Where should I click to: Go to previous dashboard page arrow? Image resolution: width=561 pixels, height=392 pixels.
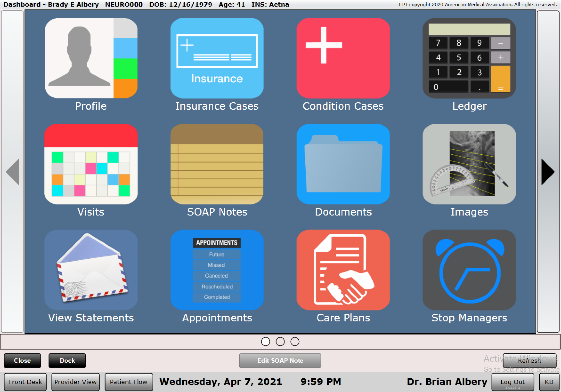[x=13, y=172]
